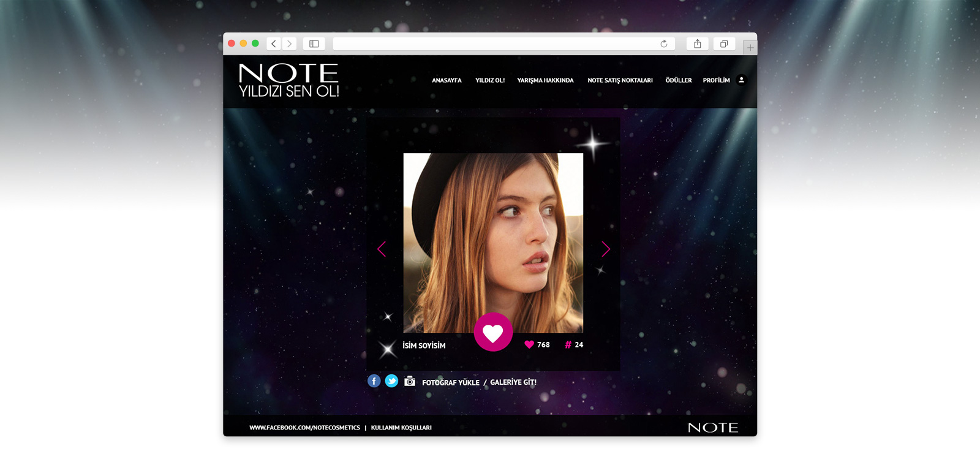Viewport: 980px width, 473px height.
Task: Click the FOTOĞRAF YÜKLE link
Action: [x=451, y=382]
